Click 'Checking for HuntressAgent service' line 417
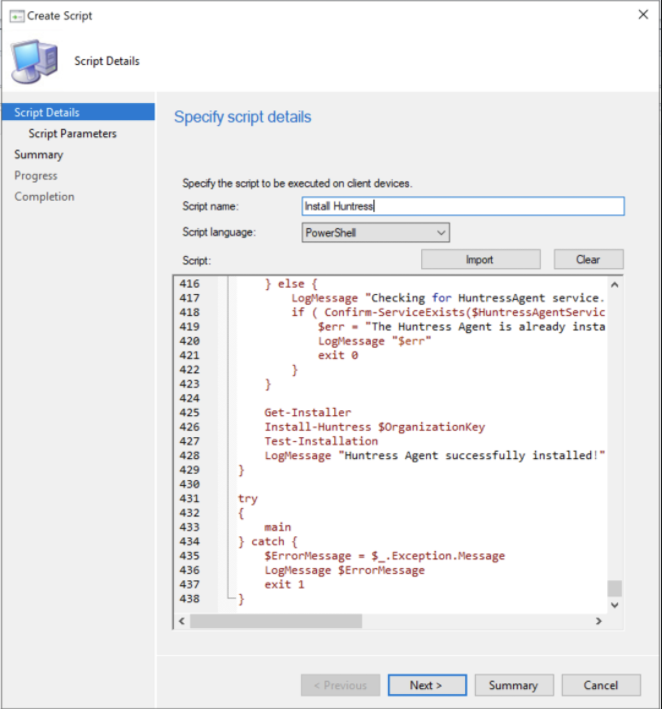Screen dimensions: 662x709 (448, 298)
